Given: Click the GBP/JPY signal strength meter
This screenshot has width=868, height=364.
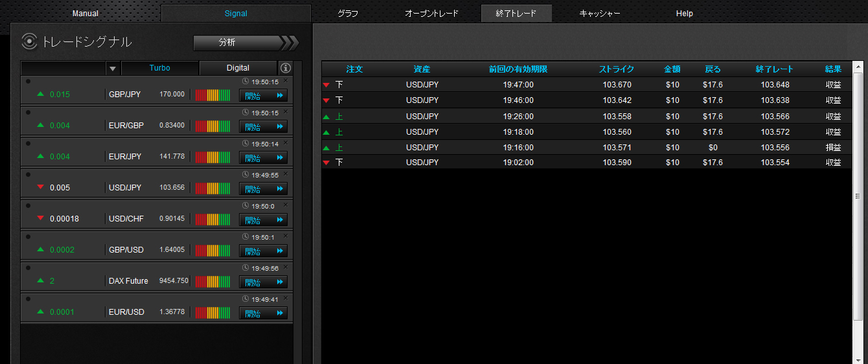Looking at the screenshot, I should tap(212, 95).
